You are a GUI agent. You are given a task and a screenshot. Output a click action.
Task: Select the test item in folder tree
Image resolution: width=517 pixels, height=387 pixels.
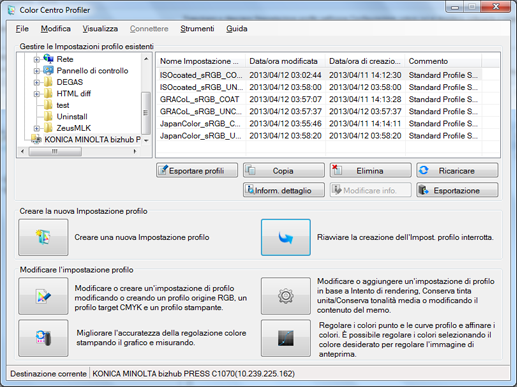coord(63,105)
